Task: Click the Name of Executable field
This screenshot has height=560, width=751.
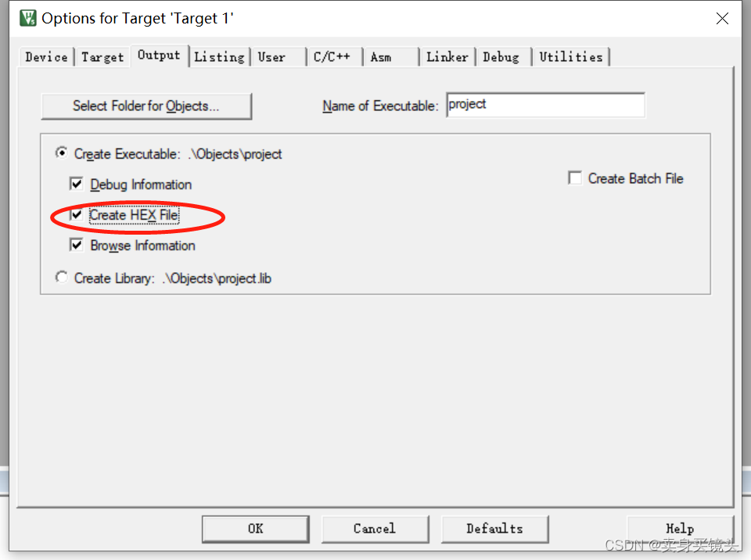Action: click(x=545, y=105)
